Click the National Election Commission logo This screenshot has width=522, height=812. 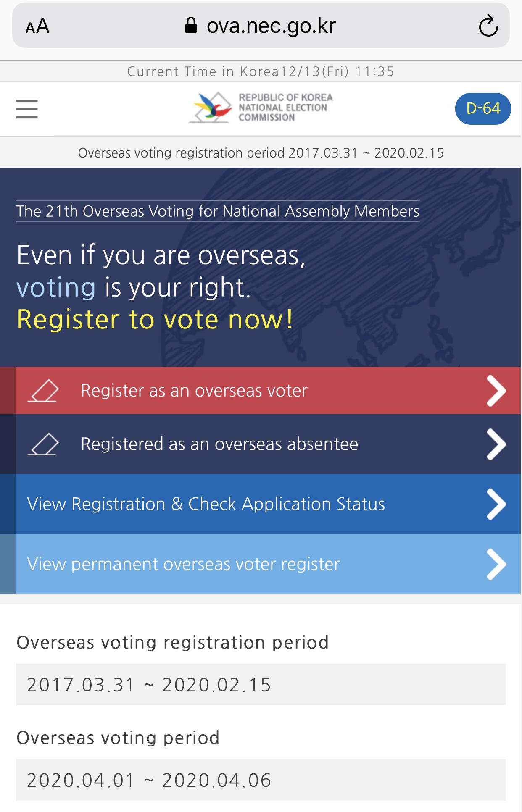(x=261, y=108)
